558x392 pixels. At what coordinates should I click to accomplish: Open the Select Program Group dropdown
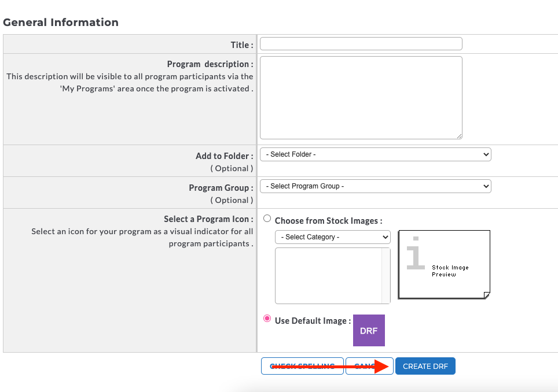(x=376, y=186)
